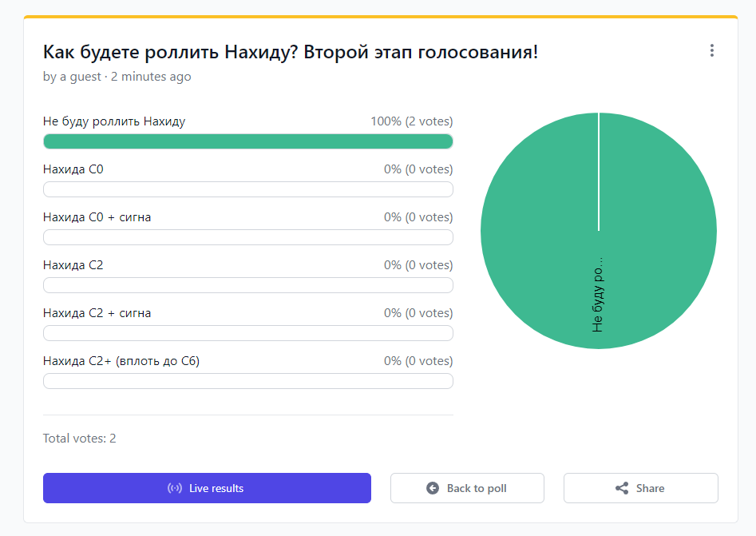
Task: Click the Нахида C2 + сигна result bar
Action: click(247, 333)
